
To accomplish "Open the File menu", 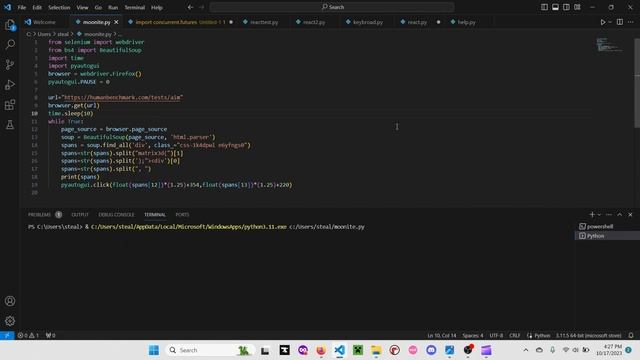I will 22,7.
